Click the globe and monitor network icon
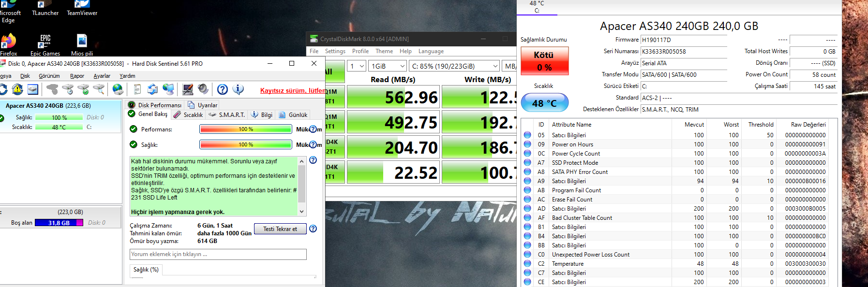The width and height of the screenshot is (868, 287). click(x=168, y=89)
